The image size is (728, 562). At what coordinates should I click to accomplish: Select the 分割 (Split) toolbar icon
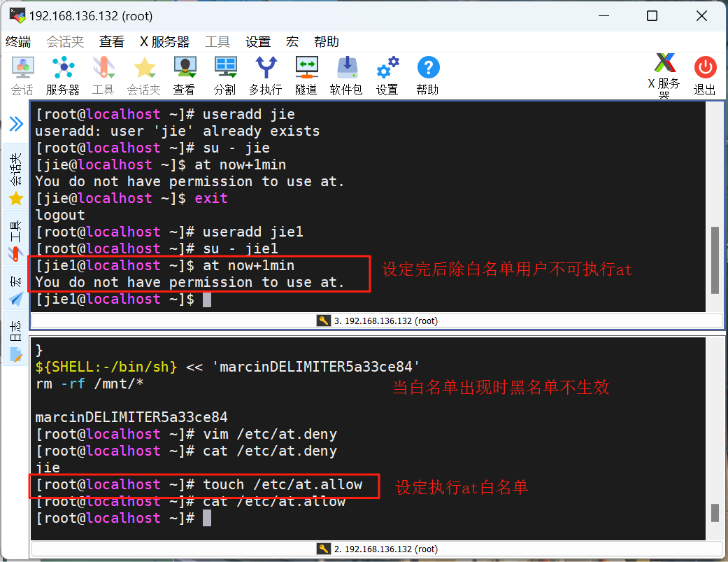coord(225,76)
